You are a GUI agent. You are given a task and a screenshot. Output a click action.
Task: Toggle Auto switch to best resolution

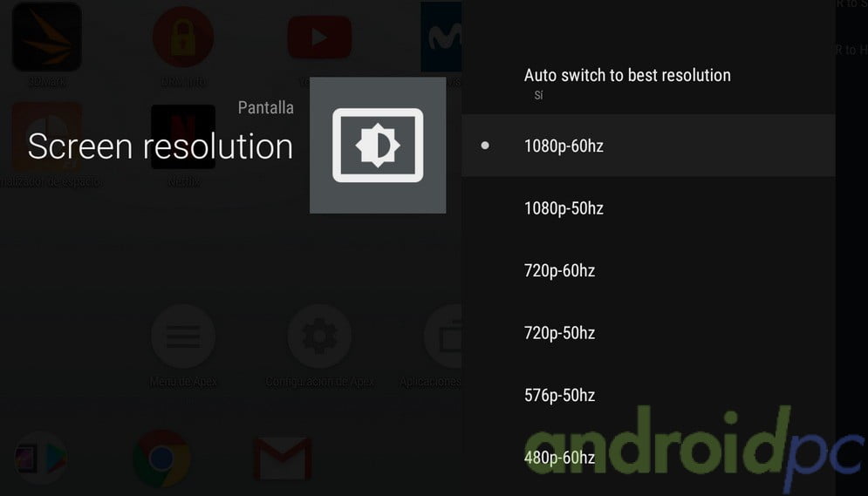[x=648, y=83]
